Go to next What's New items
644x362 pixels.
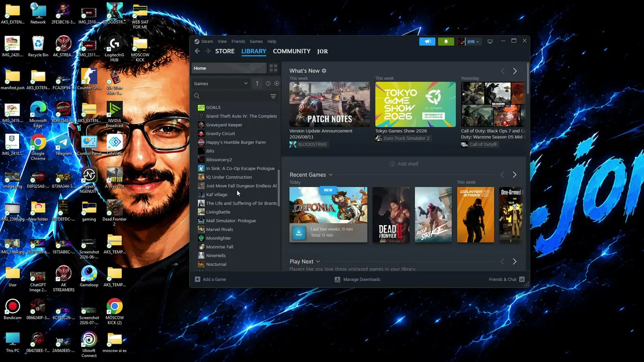coord(515,71)
